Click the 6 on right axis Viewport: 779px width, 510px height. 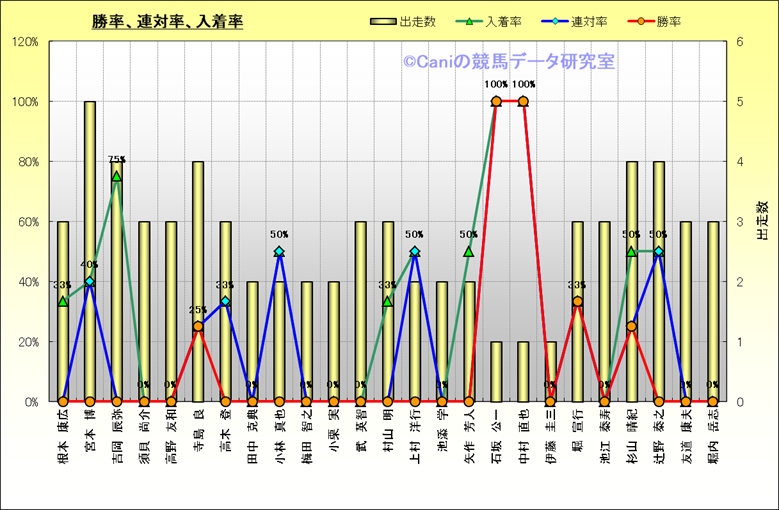pos(739,42)
